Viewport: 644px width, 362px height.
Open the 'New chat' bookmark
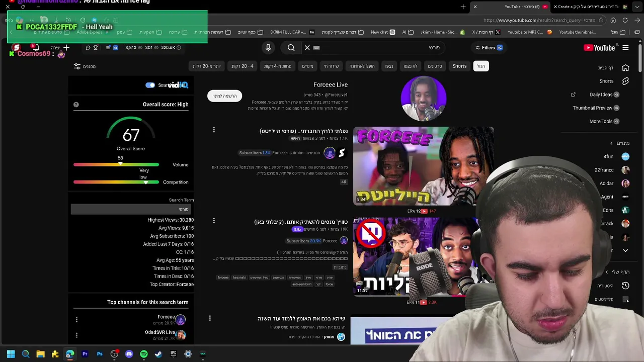coord(383,32)
